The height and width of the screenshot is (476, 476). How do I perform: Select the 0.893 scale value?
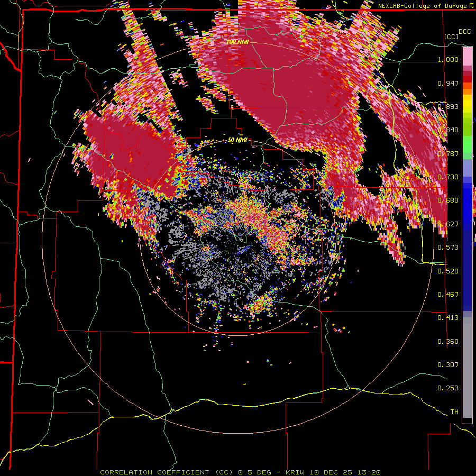pyautogui.click(x=448, y=106)
